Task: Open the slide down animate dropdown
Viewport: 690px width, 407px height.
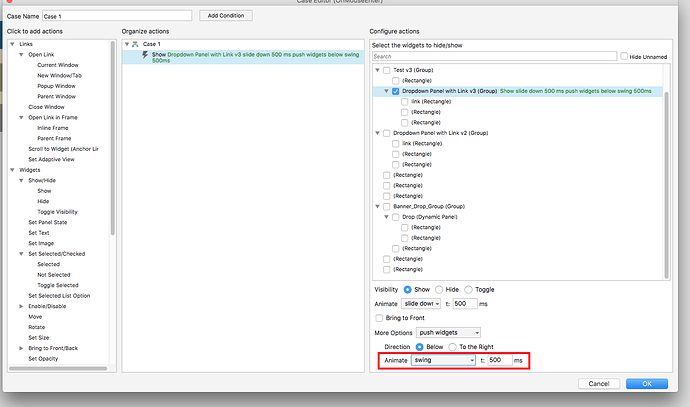Action: 422,303
